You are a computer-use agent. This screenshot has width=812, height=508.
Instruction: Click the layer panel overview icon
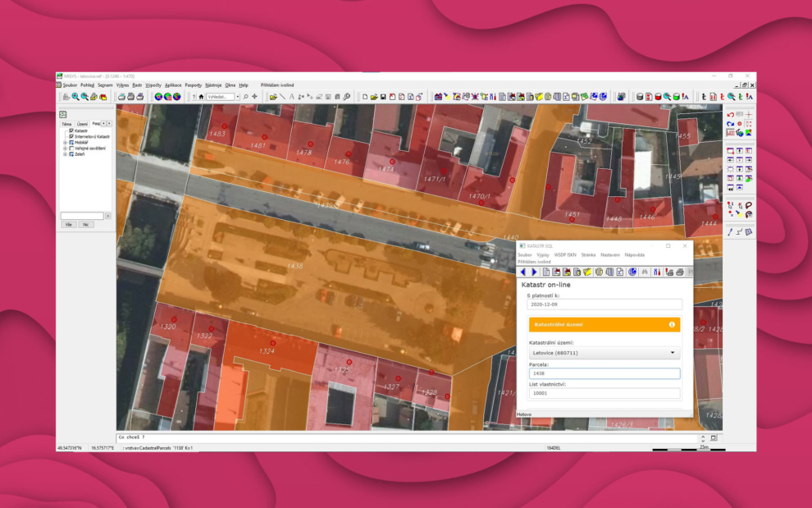[62, 115]
